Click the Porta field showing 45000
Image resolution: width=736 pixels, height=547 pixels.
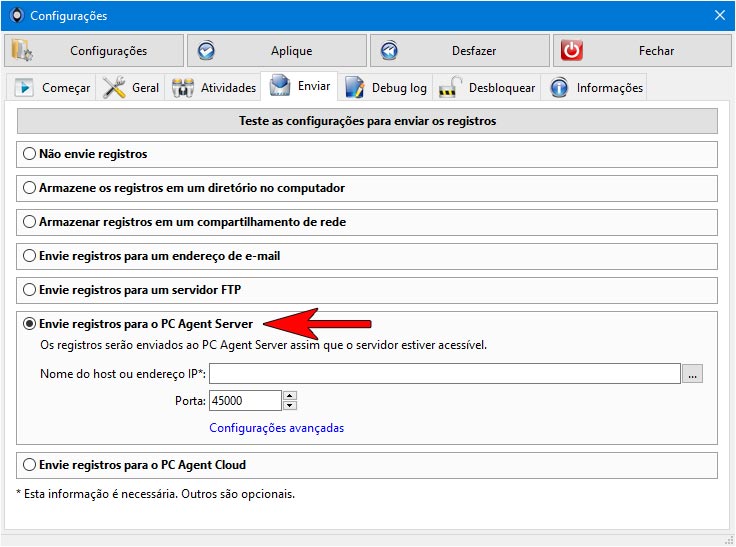point(245,401)
